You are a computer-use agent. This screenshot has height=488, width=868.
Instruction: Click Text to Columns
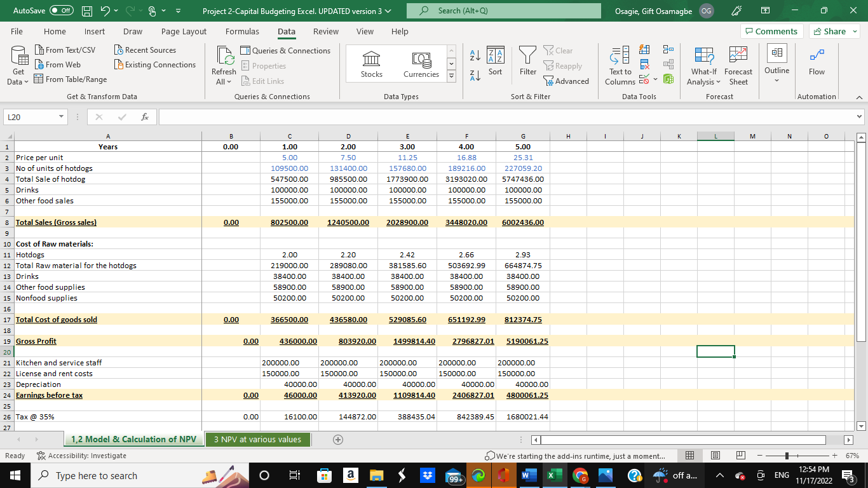tap(620, 67)
